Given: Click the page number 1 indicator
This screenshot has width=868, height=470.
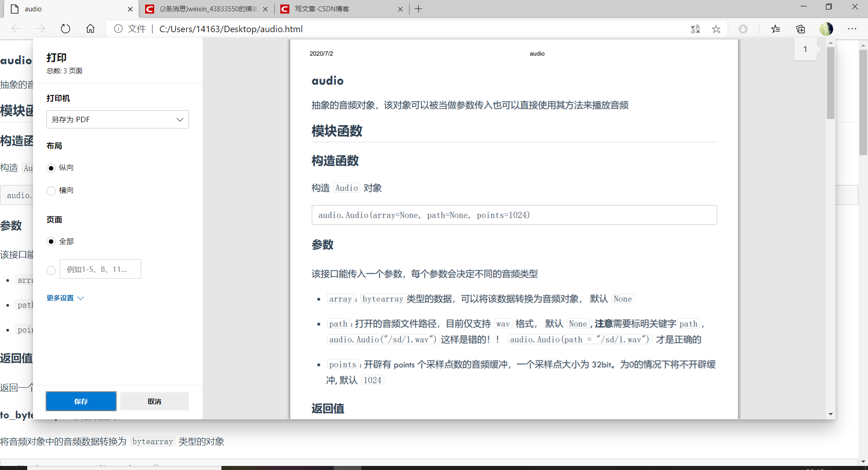Looking at the screenshot, I should click(x=805, y=49).
